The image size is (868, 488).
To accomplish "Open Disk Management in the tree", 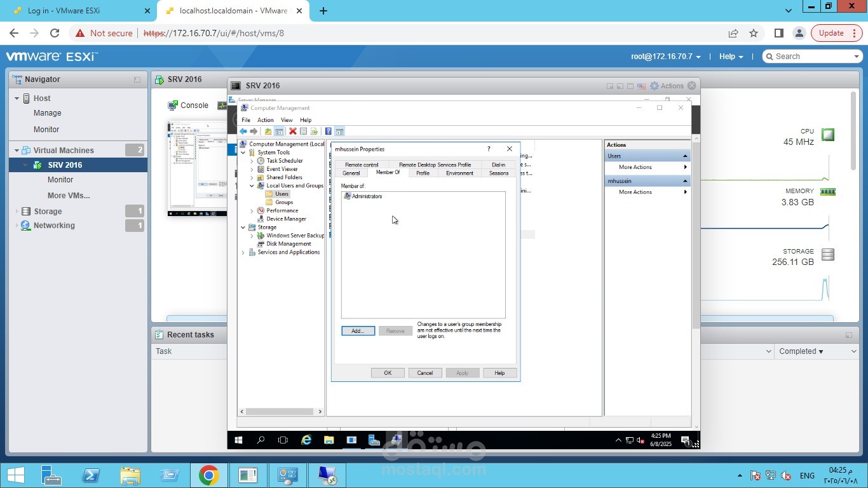I will point(288,244).
